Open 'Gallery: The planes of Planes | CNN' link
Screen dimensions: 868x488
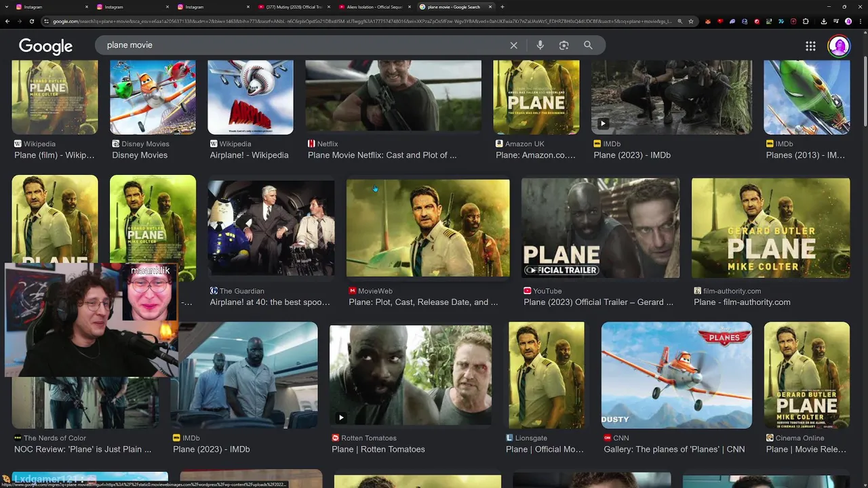pyautogui.click(x=674, y=449)
